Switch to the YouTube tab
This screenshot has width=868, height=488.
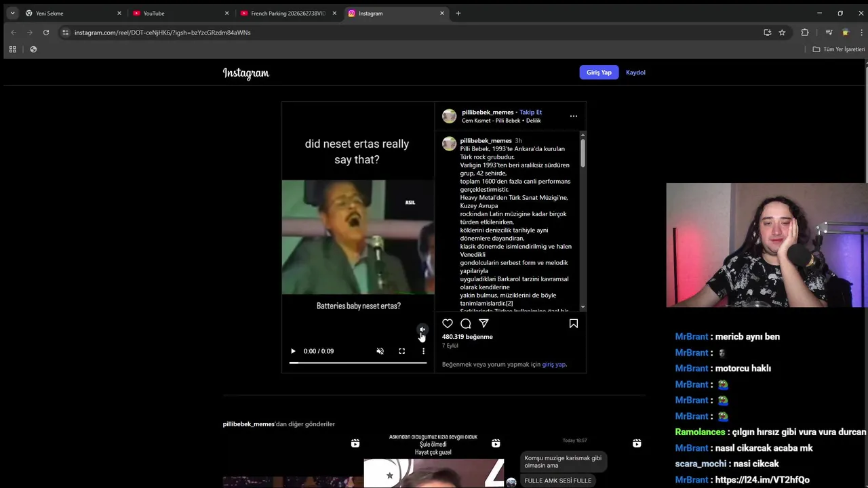(180, 13)
